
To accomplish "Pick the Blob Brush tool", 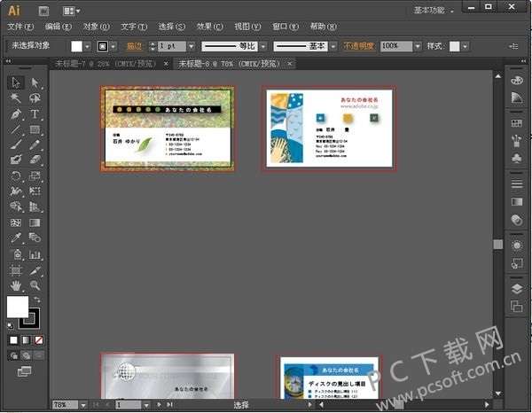I will tap(16, 160).
